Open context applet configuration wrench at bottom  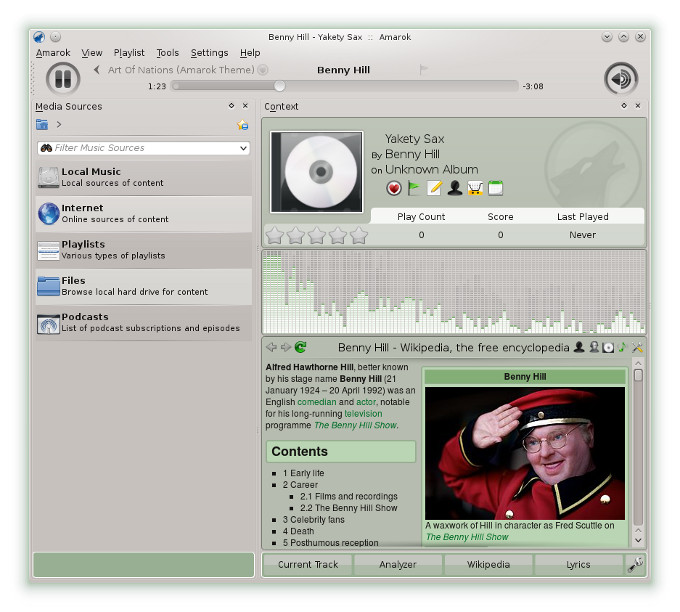tap(636, 564)
